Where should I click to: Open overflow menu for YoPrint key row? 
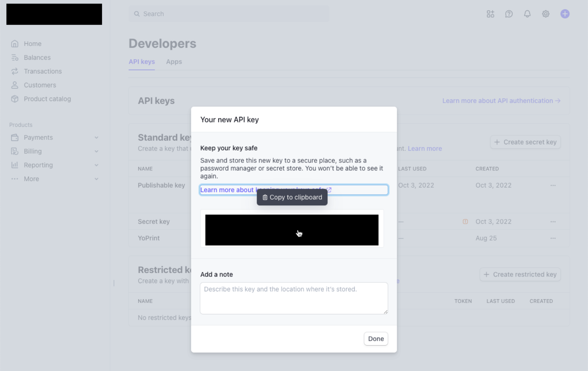click(x=553, y=238)
